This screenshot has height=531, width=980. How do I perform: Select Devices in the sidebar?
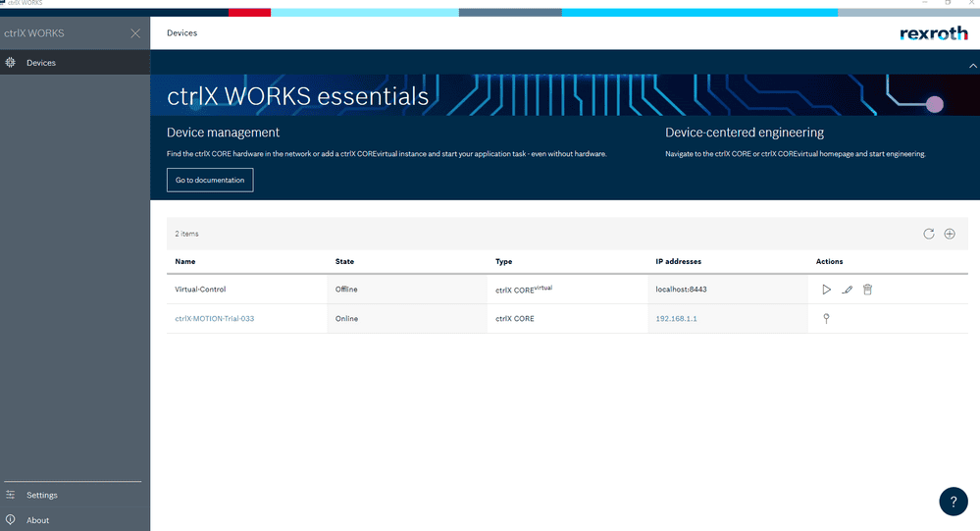point(41,63)
